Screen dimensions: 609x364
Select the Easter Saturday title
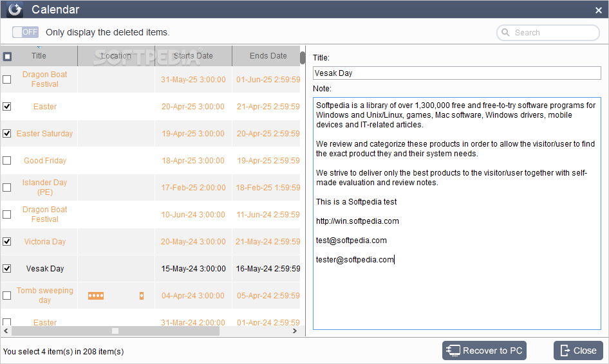(x=44, y=134)
